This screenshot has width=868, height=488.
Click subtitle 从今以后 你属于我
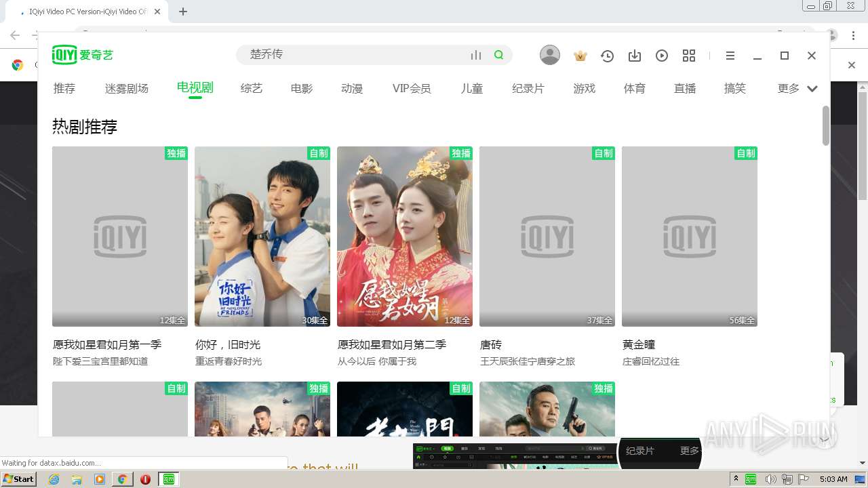coord(377,361)
